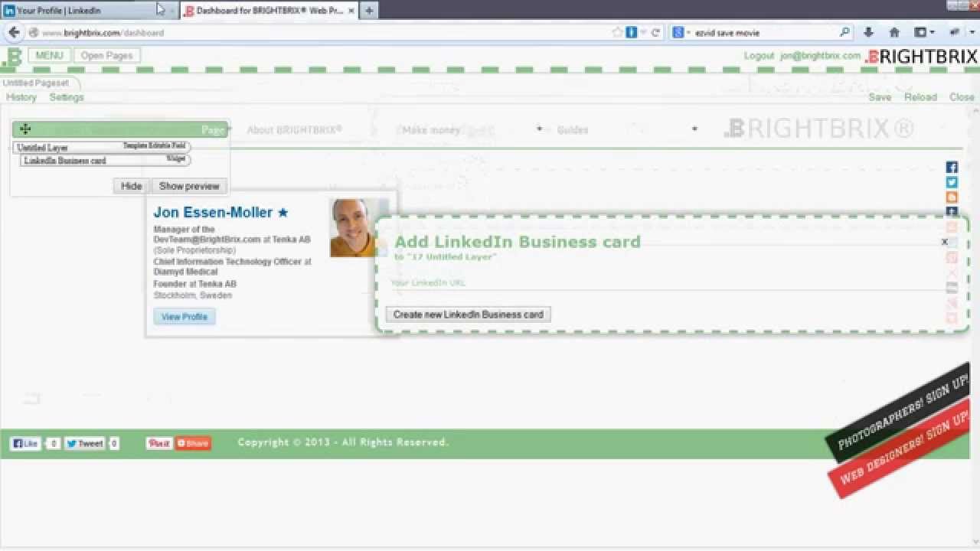Click the jon@brightbrix.com account link
The height and width of the screenshot is (551, 980).
click(821, 56)
